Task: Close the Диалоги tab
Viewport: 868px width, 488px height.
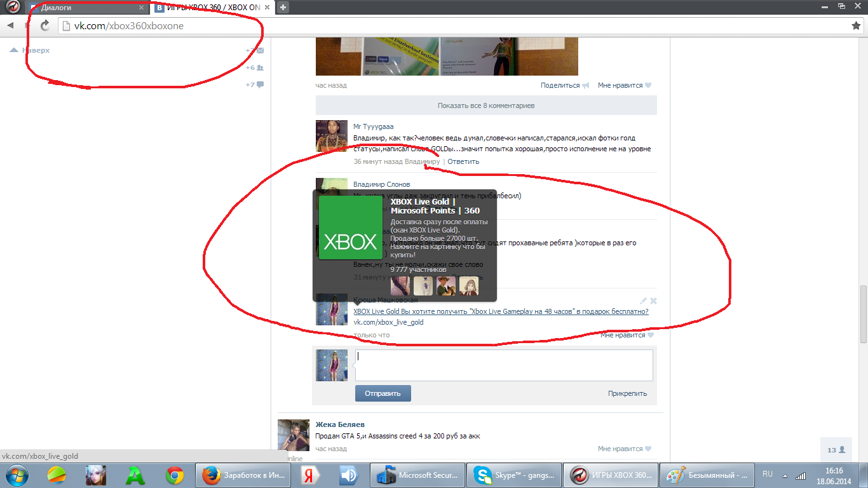Action: pyautogui.click(x=140, y=8)
